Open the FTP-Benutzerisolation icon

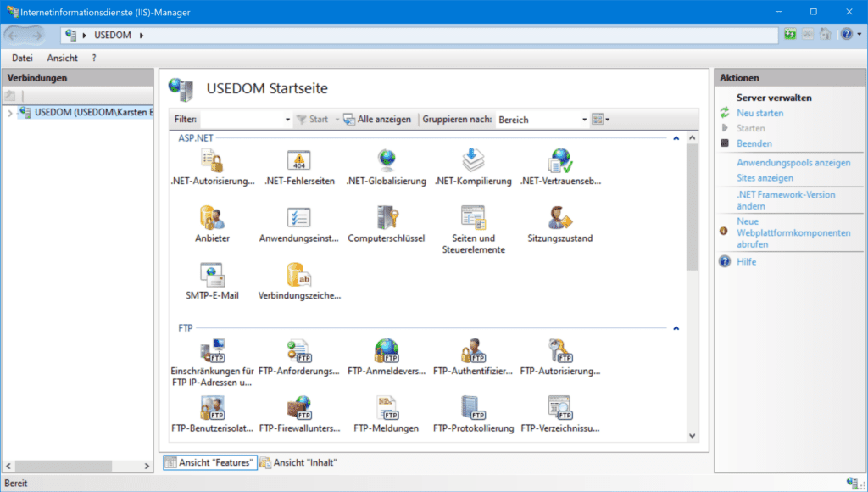coord(212,408)
